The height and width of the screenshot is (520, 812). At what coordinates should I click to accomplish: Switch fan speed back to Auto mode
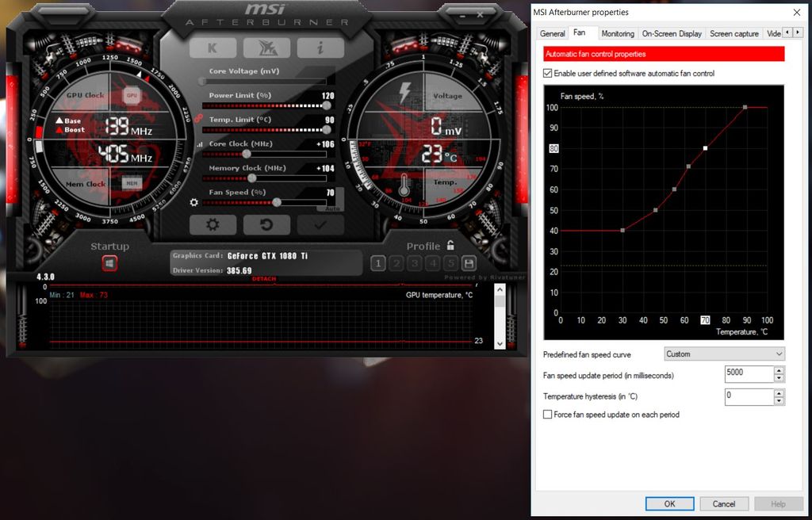(333, 207)
